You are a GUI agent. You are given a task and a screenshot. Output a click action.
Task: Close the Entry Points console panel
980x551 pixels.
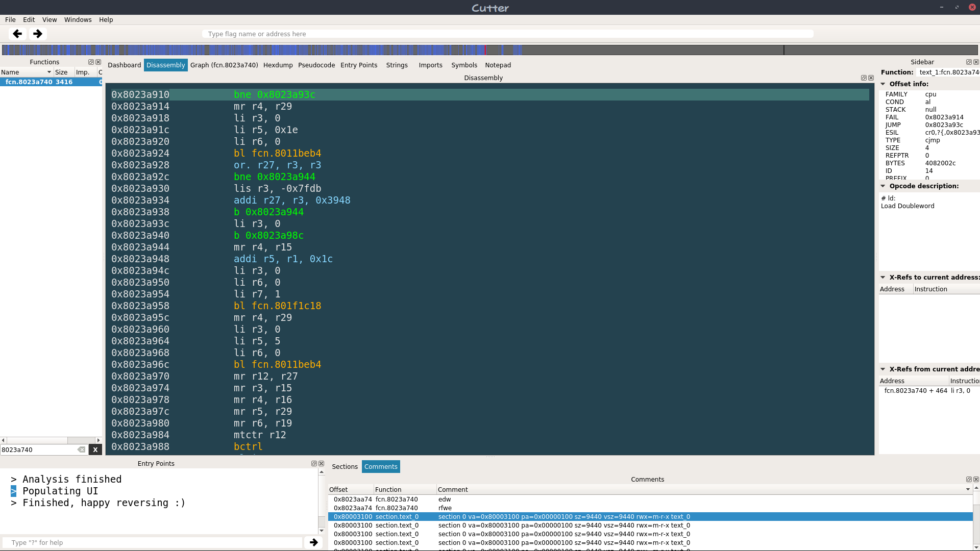(322, 464)
